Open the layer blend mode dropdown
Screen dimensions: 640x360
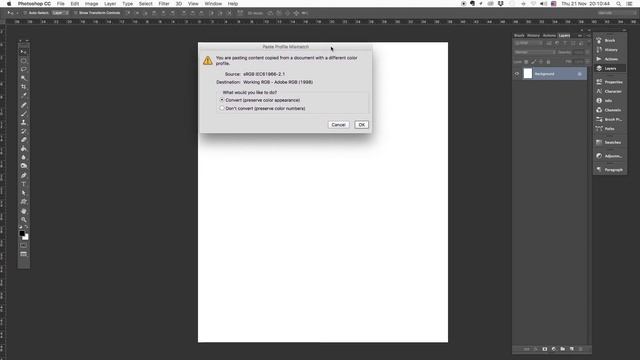pyautogui.click(x=534, y=52)
